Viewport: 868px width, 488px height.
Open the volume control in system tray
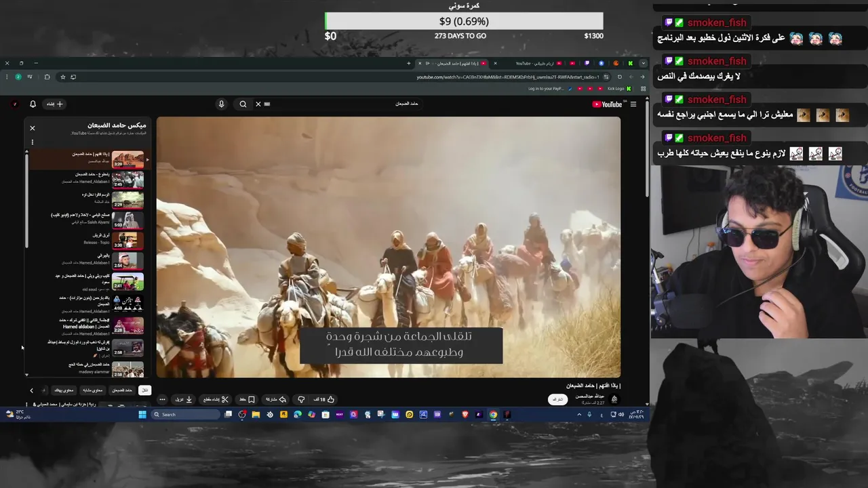(621, 415)
